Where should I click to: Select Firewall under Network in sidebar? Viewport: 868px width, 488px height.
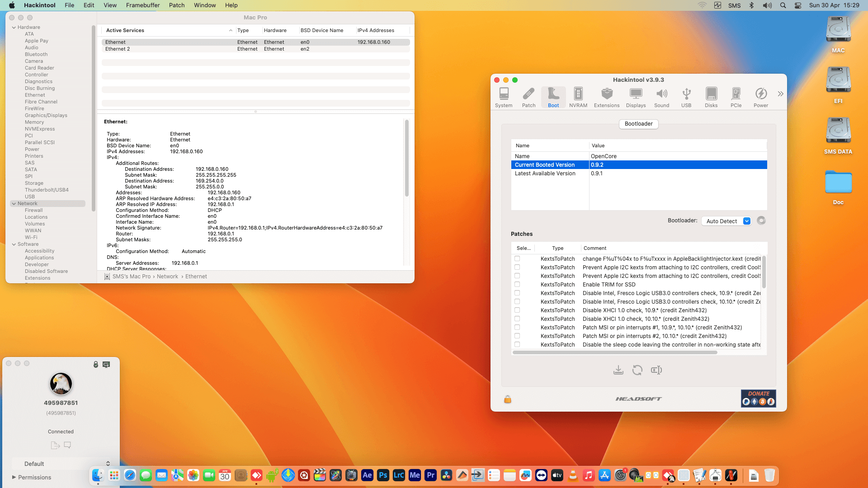(34, 211)
